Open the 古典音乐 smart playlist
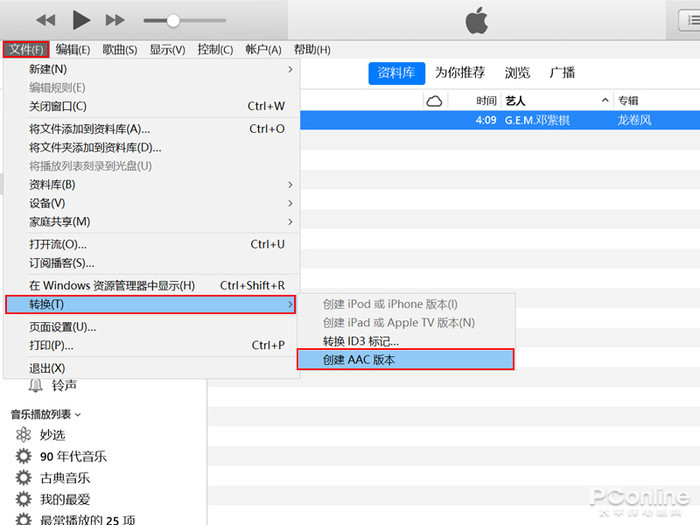This screenshot has height=525, width=700. tap(65, 478)
